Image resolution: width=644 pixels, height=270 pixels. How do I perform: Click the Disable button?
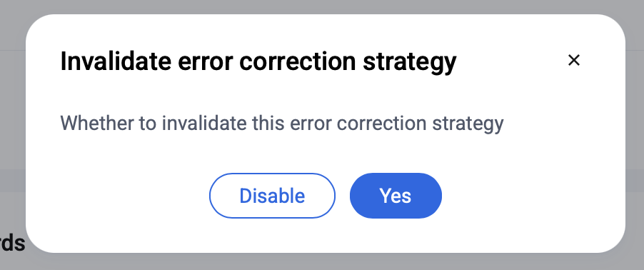pyautogui.click(x=272, y=196)
